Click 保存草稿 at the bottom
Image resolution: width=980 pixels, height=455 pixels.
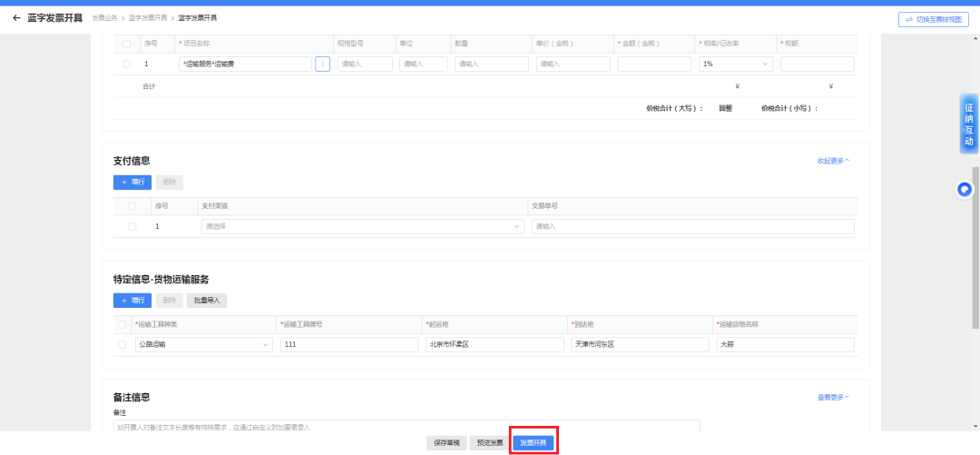click(x=446, y=443)
